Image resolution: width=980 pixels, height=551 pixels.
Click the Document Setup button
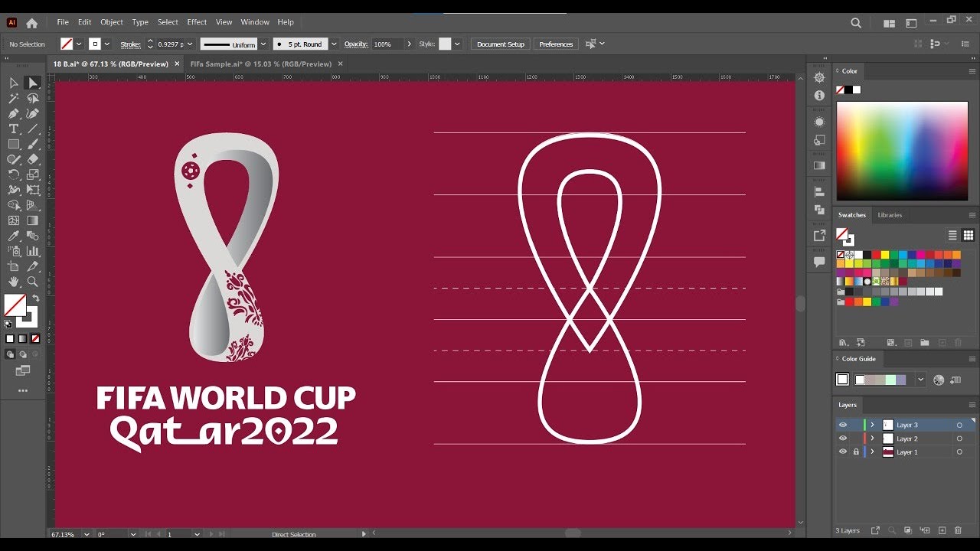click(501, 44)
